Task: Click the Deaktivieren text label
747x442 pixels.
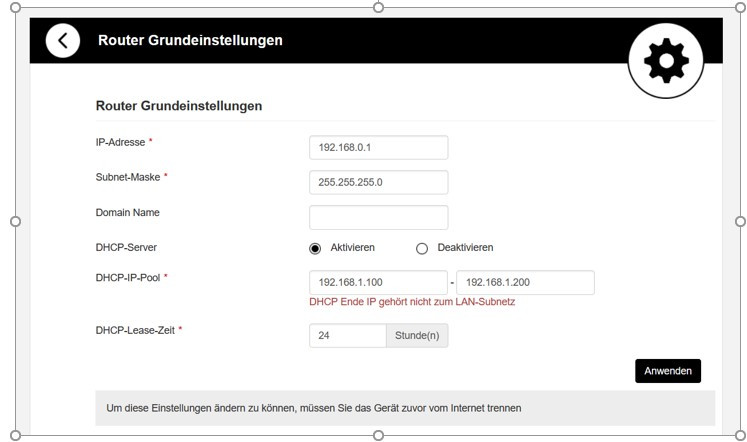Action: [x=465, y=248]
